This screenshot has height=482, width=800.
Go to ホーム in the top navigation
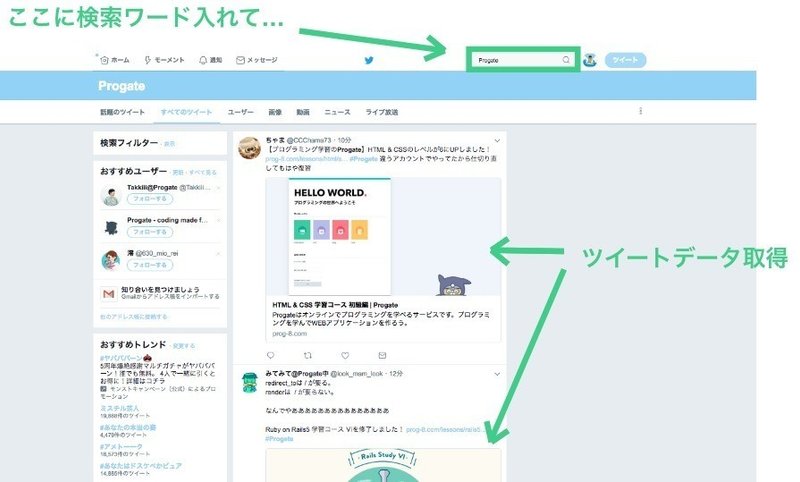click(x=115, y=60)
